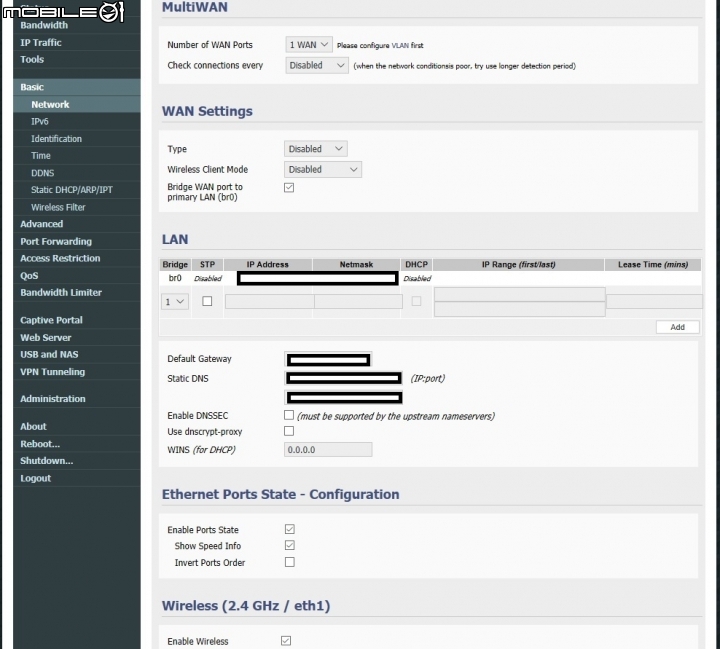Click the WINS (for DHCP) field
This screenshot has height=649, width=720.
click(328, 450)
